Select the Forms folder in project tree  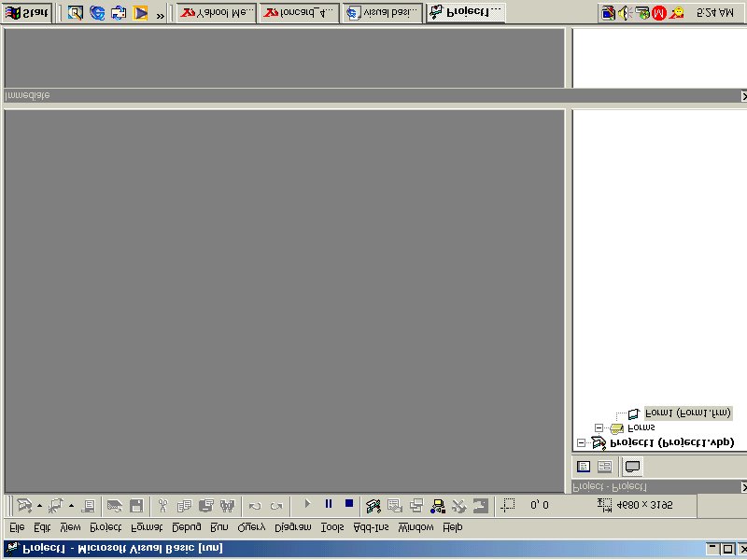coord(641,427)
